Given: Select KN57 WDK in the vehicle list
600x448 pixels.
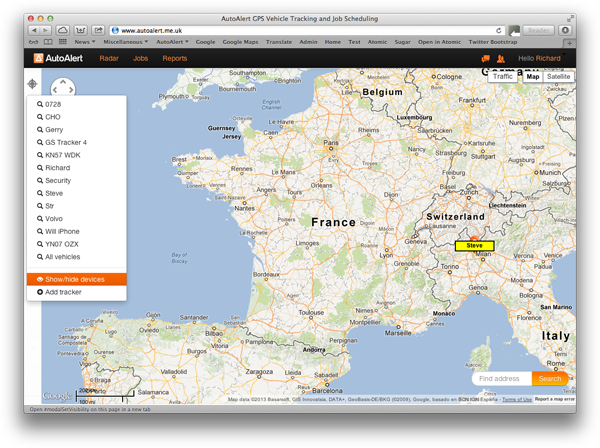Looking at the screenshot, I should [x=77, y=155].
